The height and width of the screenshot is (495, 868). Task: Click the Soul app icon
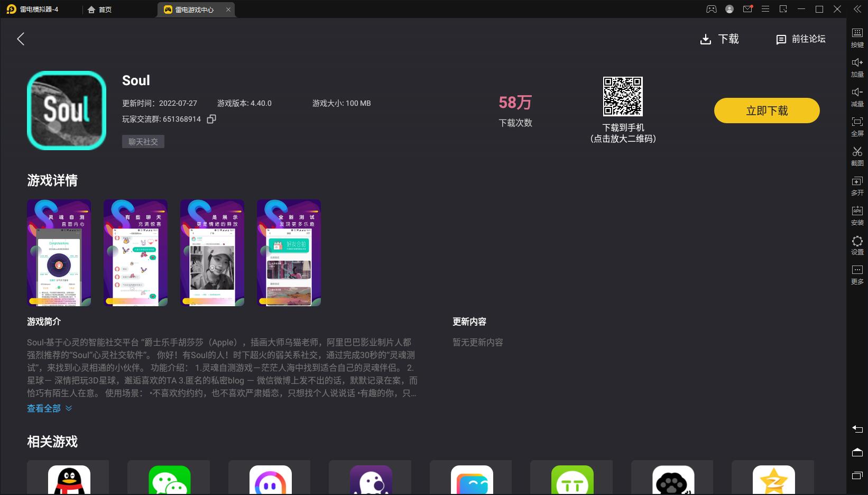click(67, 111)
